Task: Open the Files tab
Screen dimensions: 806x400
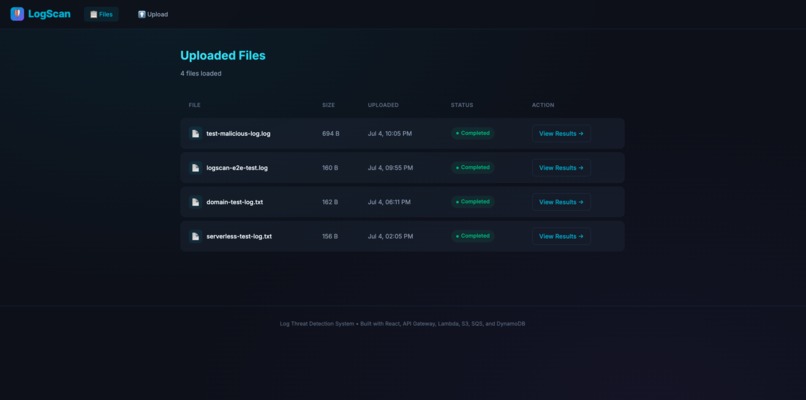Action: click(101, 14)
